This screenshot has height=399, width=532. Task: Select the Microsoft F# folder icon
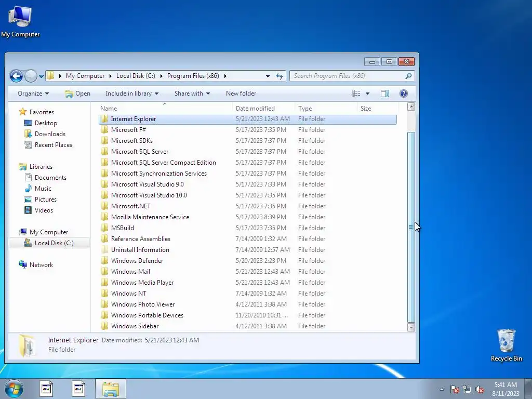(105, 130)
